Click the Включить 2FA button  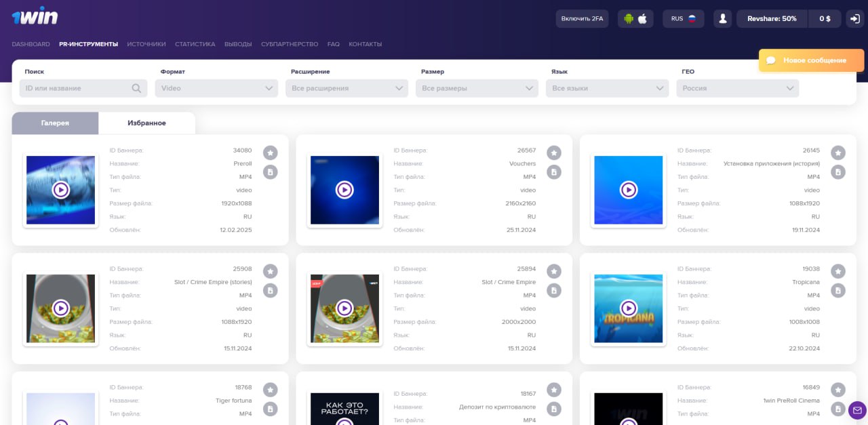(x=582, y=19)
